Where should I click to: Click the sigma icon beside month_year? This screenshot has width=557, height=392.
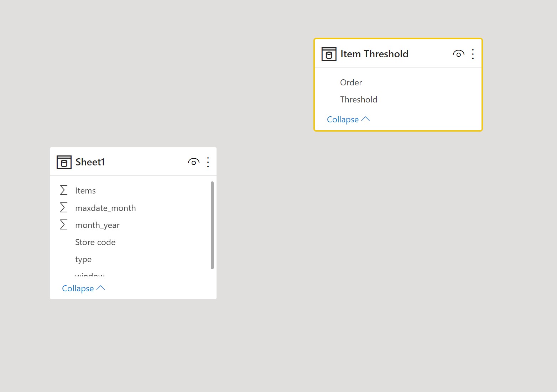[64, 224]
